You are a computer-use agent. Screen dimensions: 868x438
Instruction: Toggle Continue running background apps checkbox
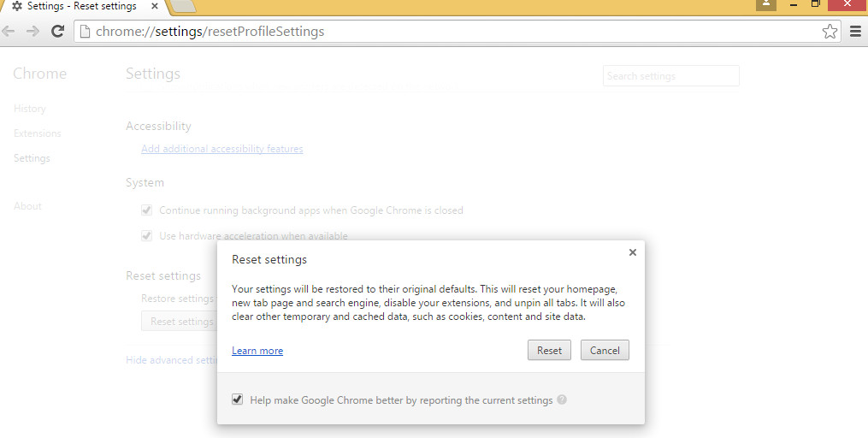[147, 210]
